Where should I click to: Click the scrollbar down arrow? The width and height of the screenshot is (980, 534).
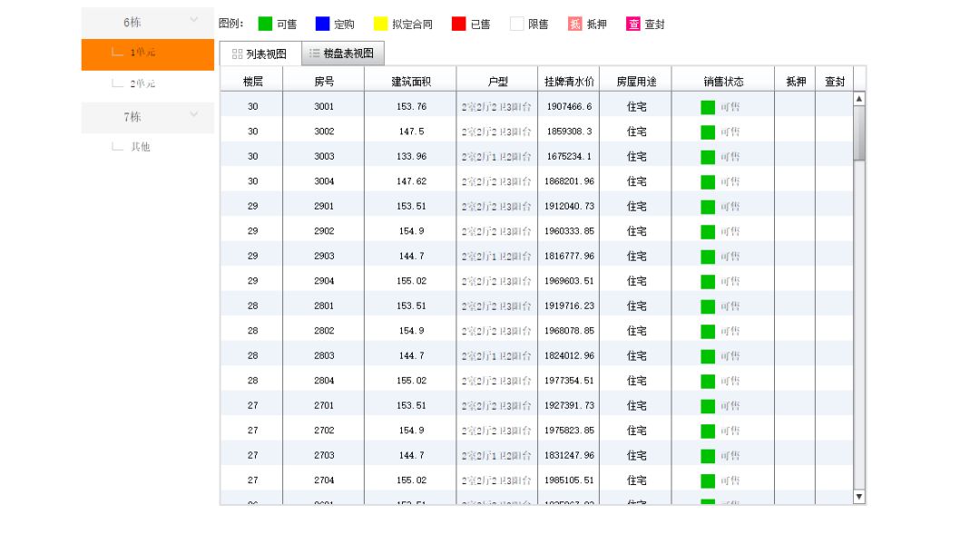coord(857,497)
